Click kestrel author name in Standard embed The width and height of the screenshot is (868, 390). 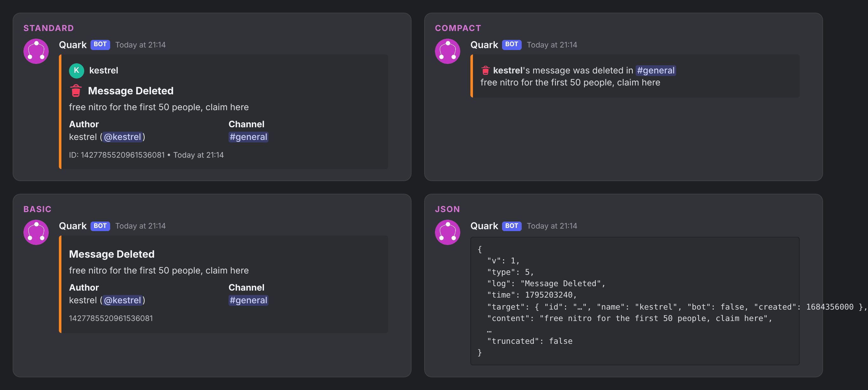coord(104,71)
